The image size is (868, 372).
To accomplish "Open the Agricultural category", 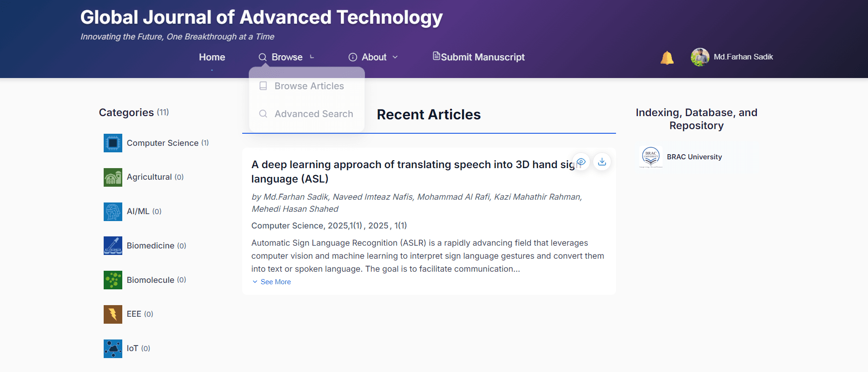I will click(x=149, y=177).
